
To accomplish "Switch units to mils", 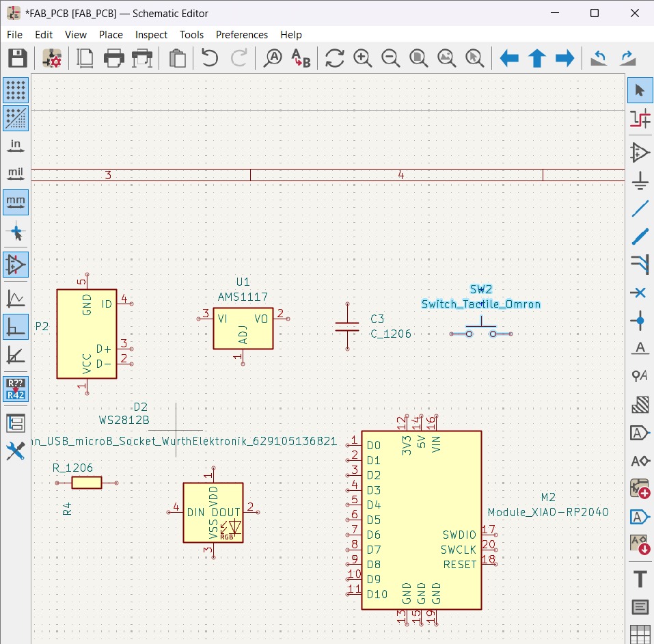I will [16, 174].
